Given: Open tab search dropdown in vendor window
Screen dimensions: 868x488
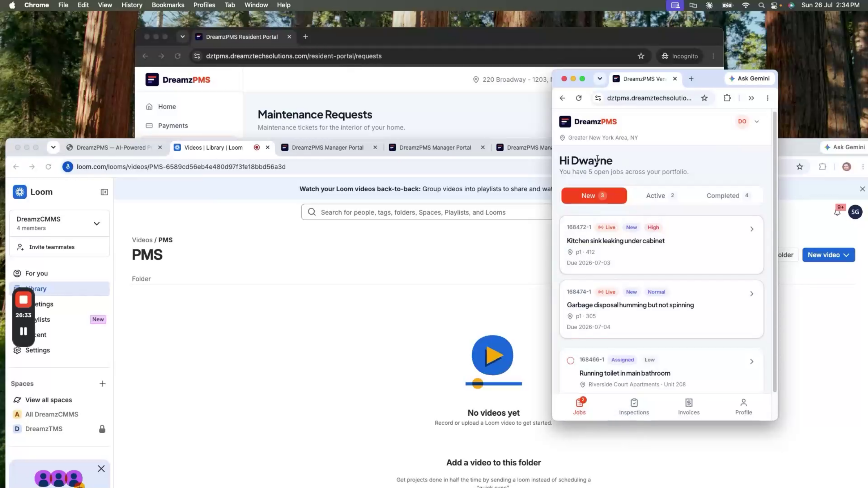Looking at the screenshot, I should (600, 78).
